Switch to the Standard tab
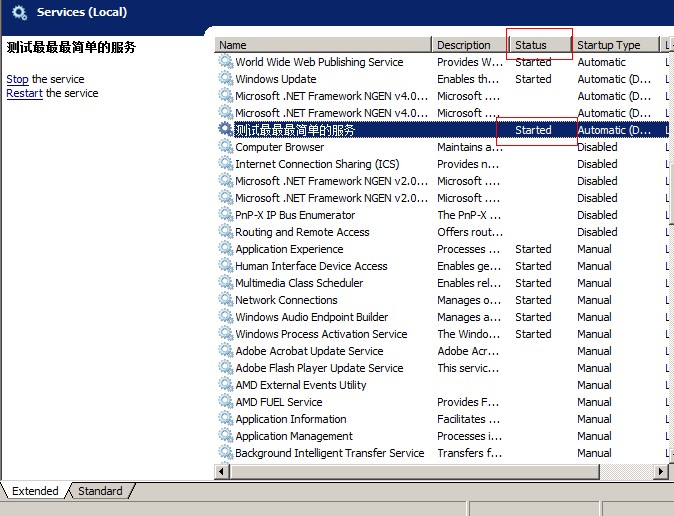The width and height of the screenshot is (674, 516). coord(100,491)
